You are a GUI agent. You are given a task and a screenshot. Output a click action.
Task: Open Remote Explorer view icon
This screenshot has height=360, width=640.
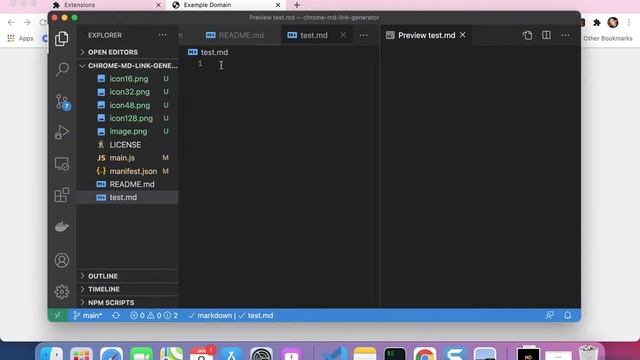click(x=62, y=164)
